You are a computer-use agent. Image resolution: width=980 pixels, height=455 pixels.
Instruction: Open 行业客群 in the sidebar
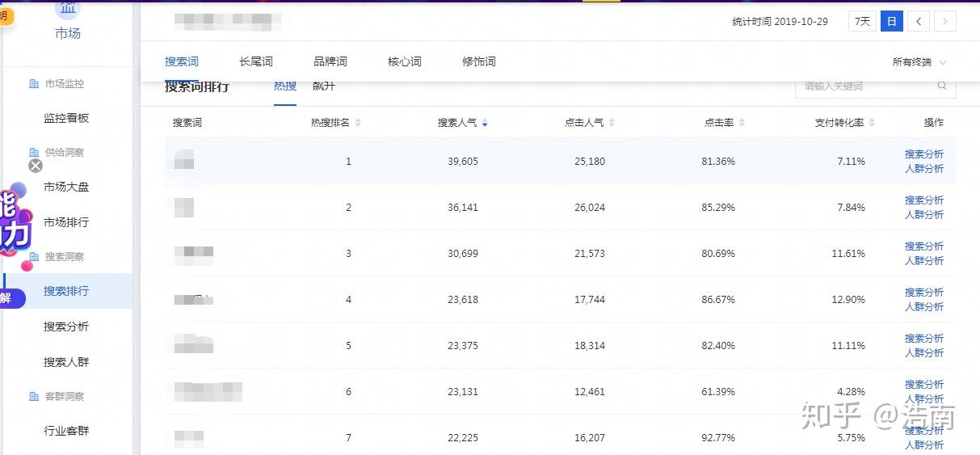pos(66,431)
